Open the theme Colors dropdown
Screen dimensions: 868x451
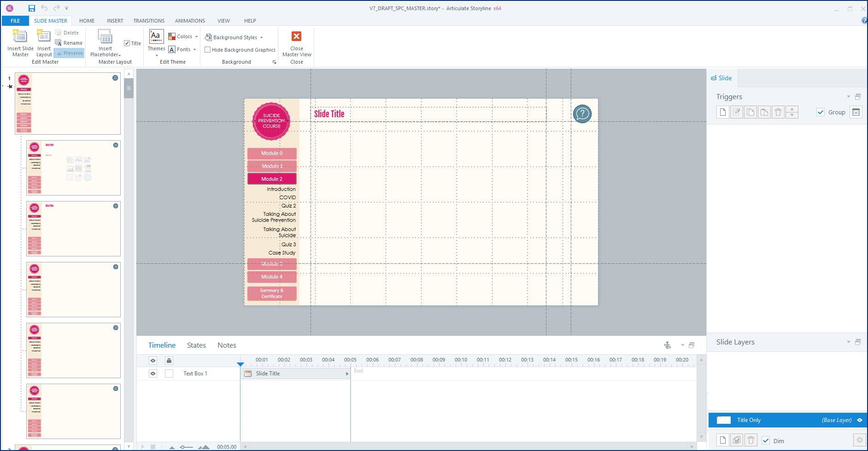coord(183,36)
